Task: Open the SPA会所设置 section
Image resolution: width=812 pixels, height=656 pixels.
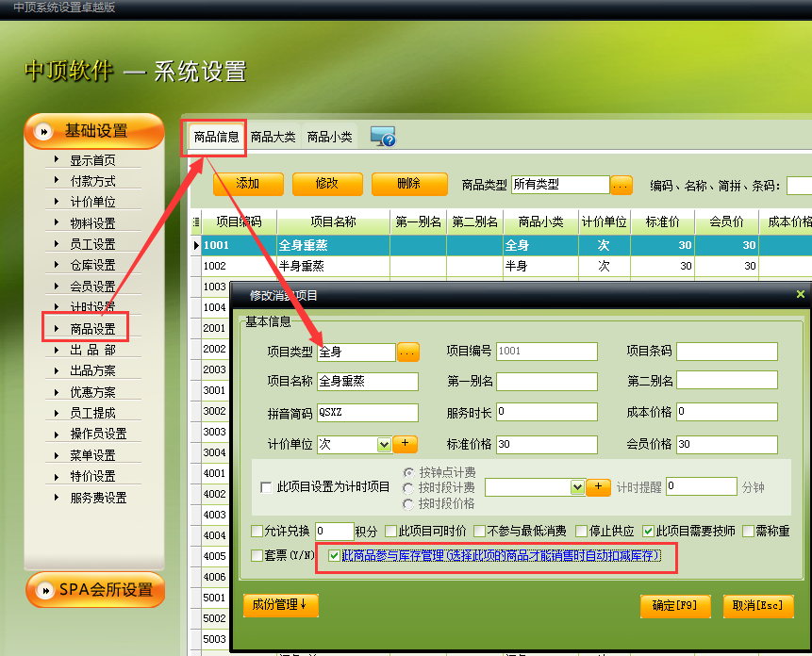Action: tap(95, 590)
